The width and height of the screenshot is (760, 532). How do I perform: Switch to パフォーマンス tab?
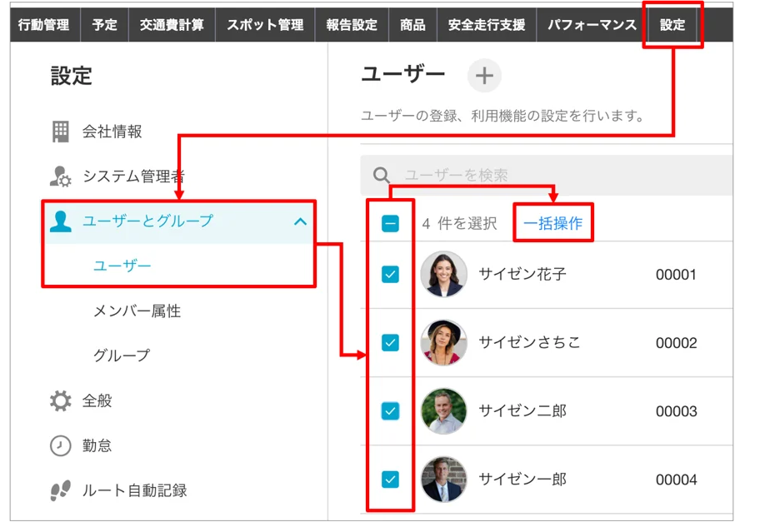coord(592,25)
